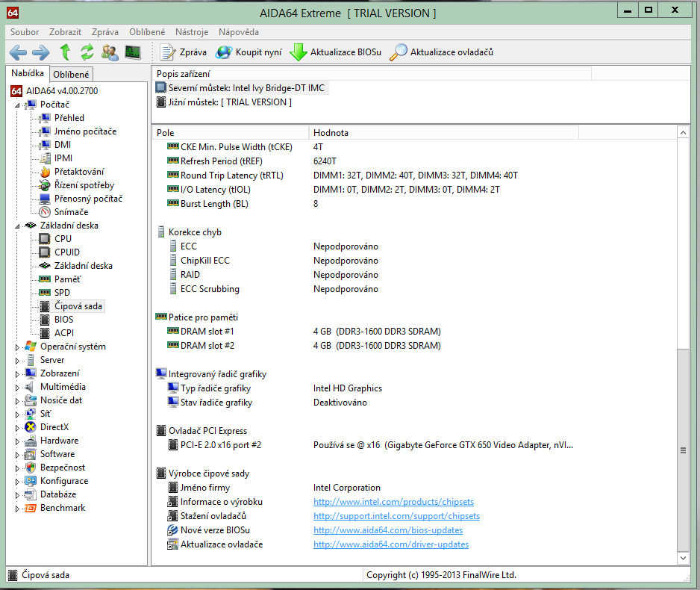Open the support.intel.com/support/chipsets link
Image resolution: width=700 pixels, height=590 pixels.
pyautogui.click(x=396, y=516)
